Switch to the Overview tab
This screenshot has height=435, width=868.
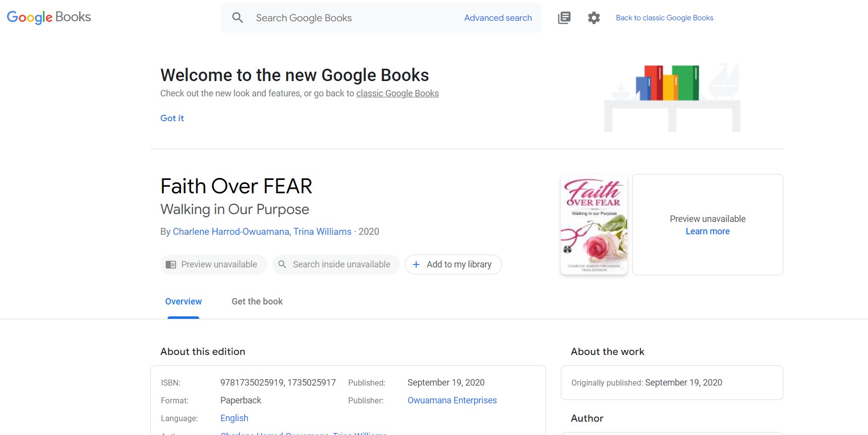coord(183,302)
